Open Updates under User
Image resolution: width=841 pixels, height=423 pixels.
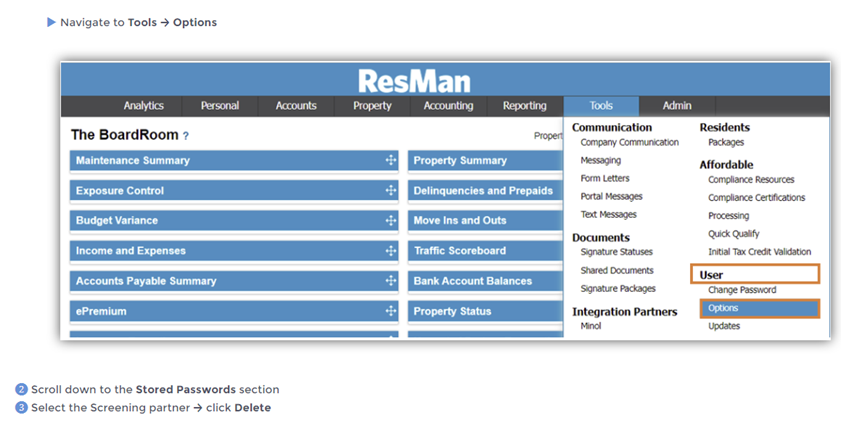click(724, 326)
